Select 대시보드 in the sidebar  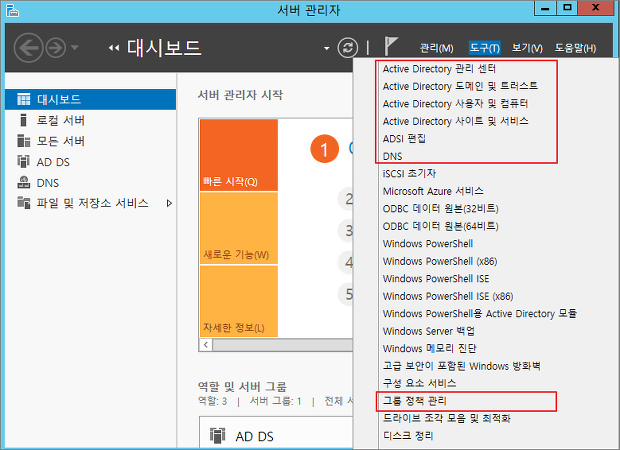coord(91,99)
